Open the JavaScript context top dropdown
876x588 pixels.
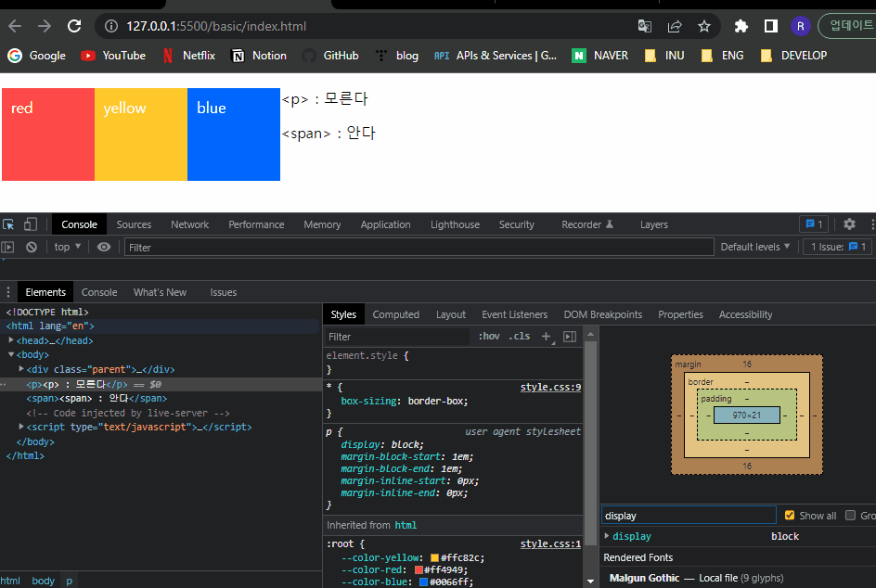[x=68, y=247]
